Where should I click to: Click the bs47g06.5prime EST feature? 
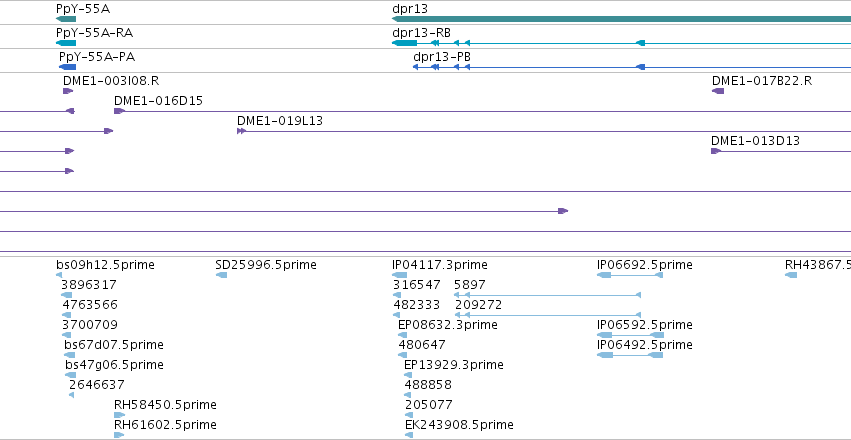(x=71, y=375)
